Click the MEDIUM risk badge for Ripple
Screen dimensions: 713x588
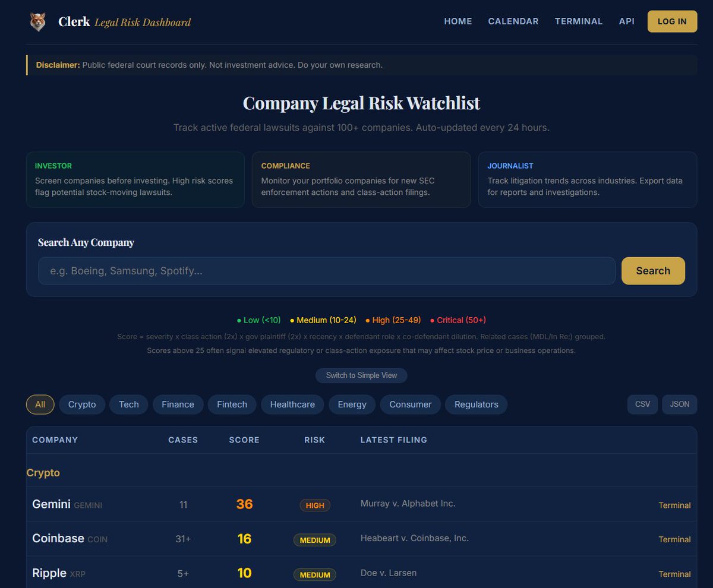click(315, 575)
